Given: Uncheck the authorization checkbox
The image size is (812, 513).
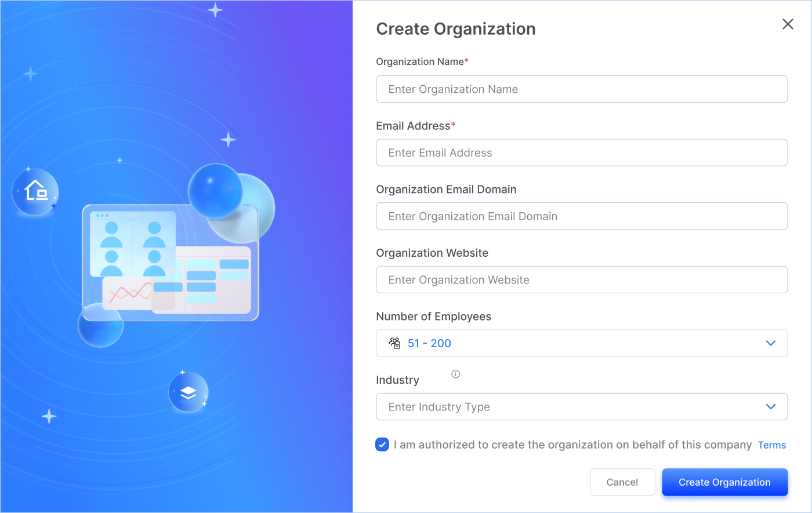Looking at the screenshot, I should click(382, 445).
